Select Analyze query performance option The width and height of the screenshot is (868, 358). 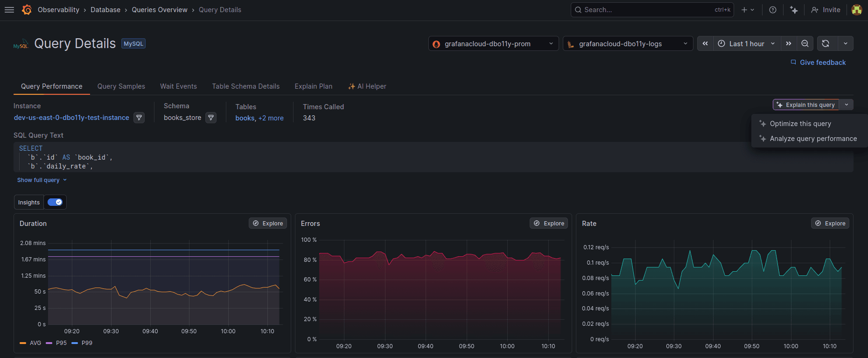809,139
